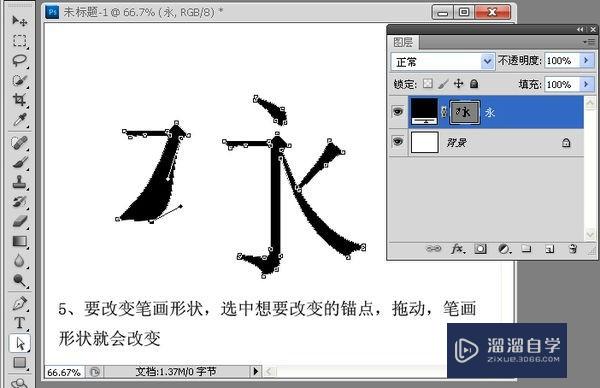Click the 填充 value field
600x388 pixels.
click(x=562, y=84)
